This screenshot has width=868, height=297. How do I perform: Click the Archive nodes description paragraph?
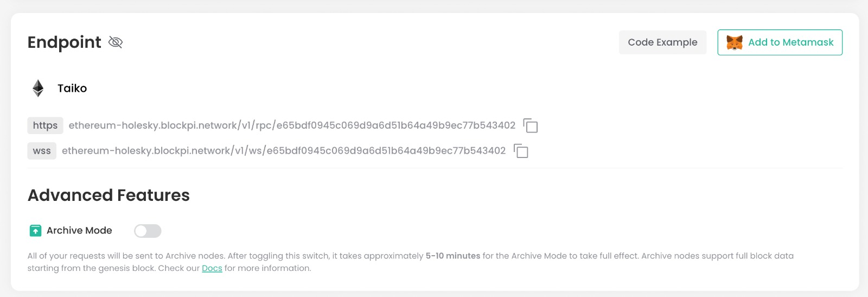[x=411, y=262]
